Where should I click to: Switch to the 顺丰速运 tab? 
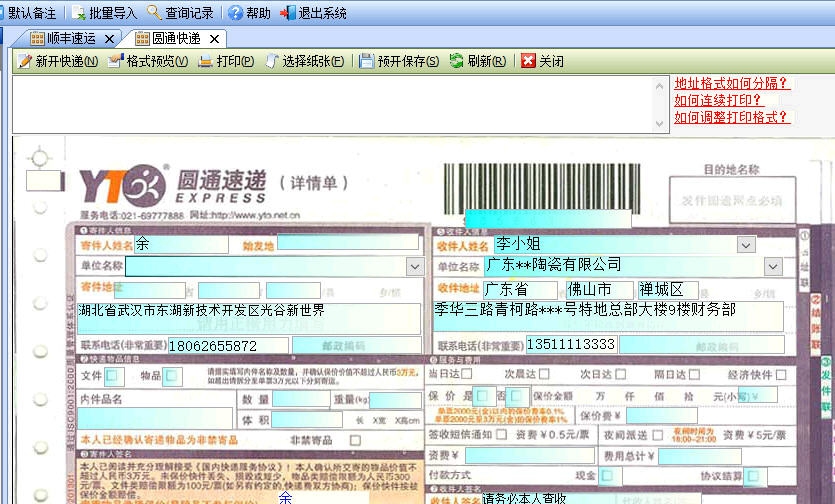71,38
